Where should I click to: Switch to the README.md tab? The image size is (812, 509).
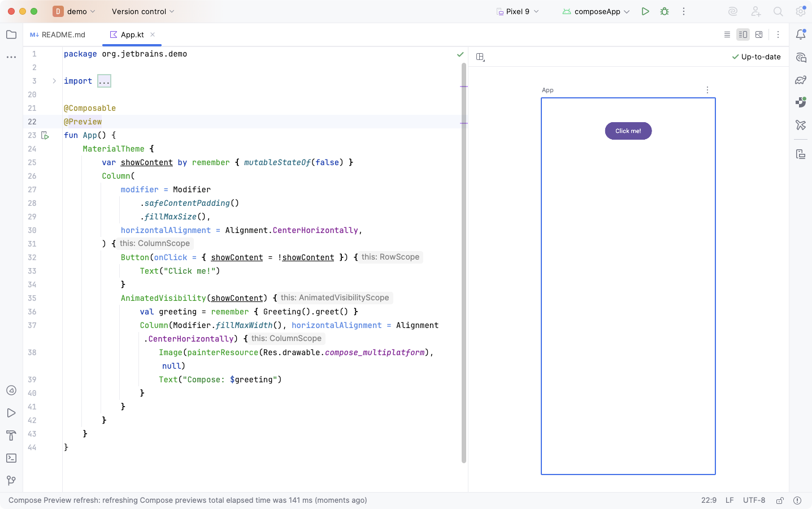(x=62, y=34)
